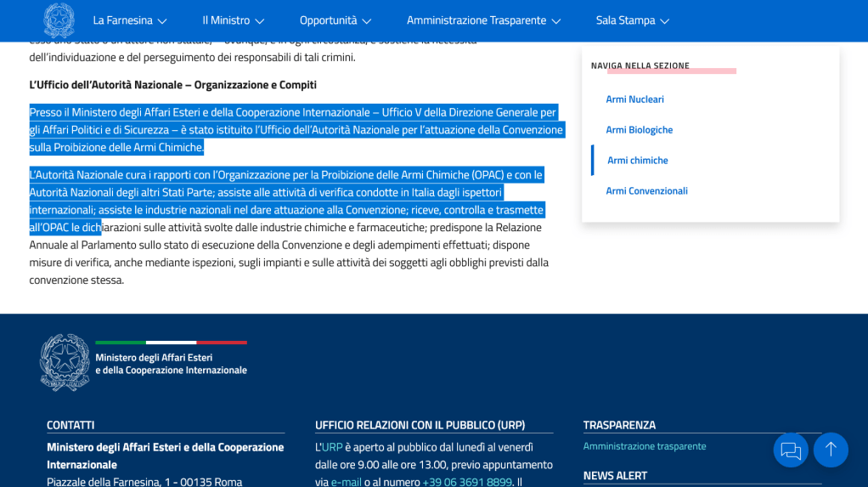This screenshot has height=487, width=868.
Task: Click the scroll-to-top arrow button
Action: [x=831, y=450]
